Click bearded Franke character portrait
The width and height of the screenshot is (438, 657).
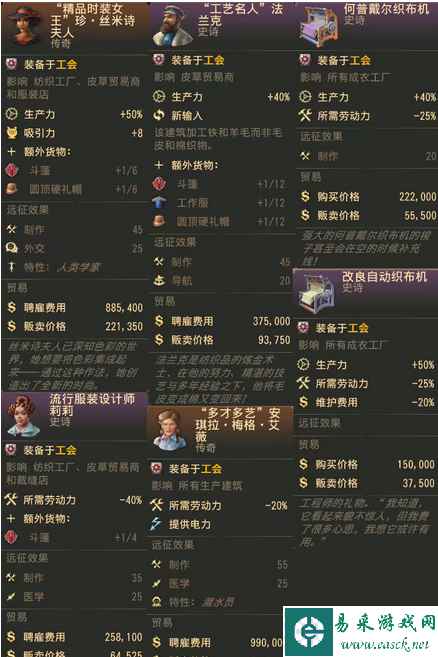(172, 25)
